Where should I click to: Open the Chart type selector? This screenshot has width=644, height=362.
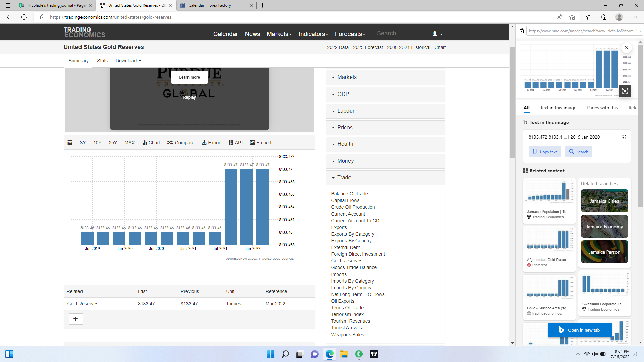coord(151,143)
